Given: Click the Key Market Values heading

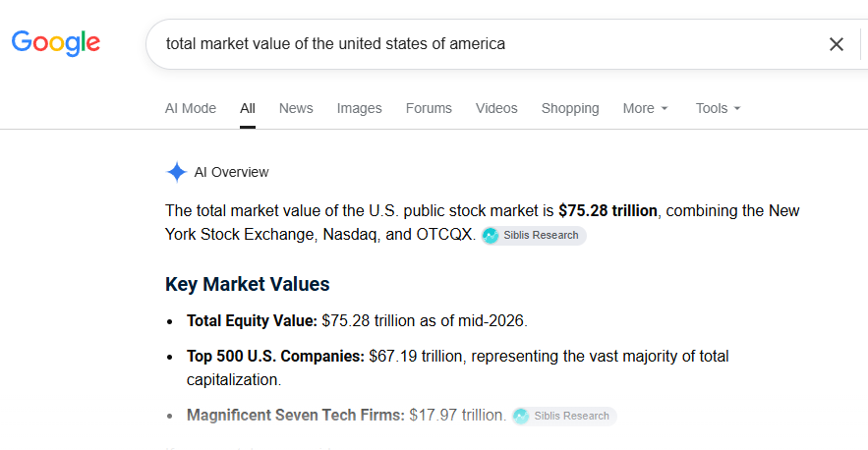Looking at the screenshot, I should click(248, 284).
